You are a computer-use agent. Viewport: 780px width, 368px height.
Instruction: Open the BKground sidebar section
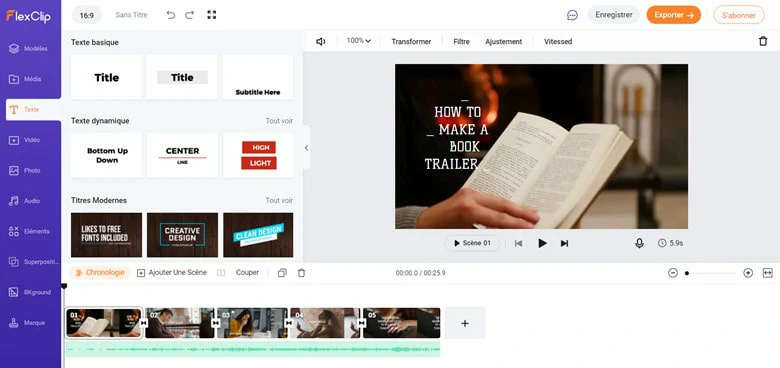tap(30, 292)
